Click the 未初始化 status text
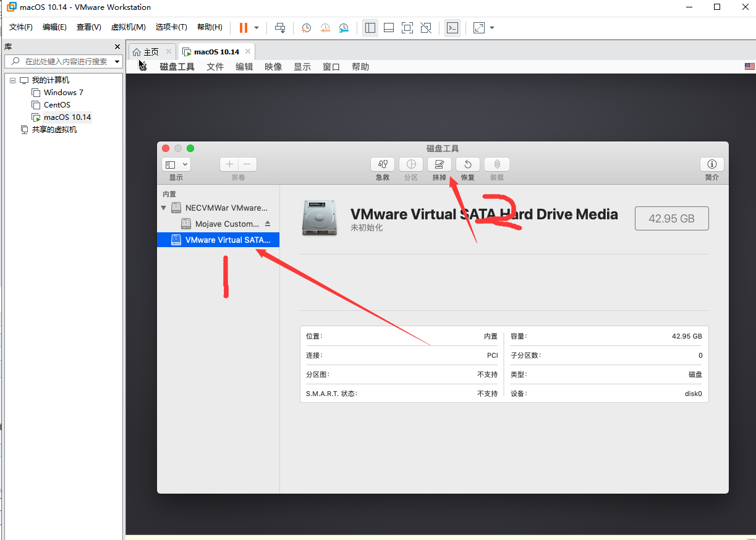Image resolution: width=756 pixels, height=540 pixels. click(x=367, y=228)
